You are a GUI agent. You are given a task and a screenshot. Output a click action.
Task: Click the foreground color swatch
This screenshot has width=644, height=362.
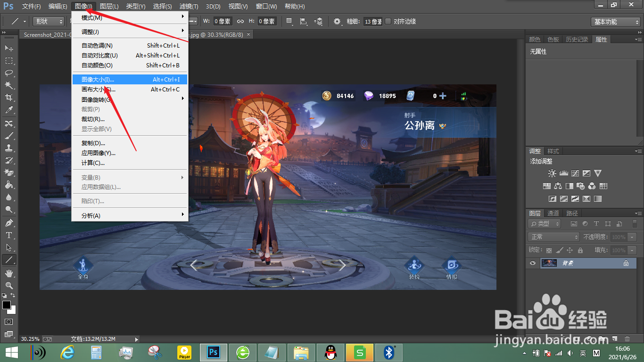[x=7, y=305]
